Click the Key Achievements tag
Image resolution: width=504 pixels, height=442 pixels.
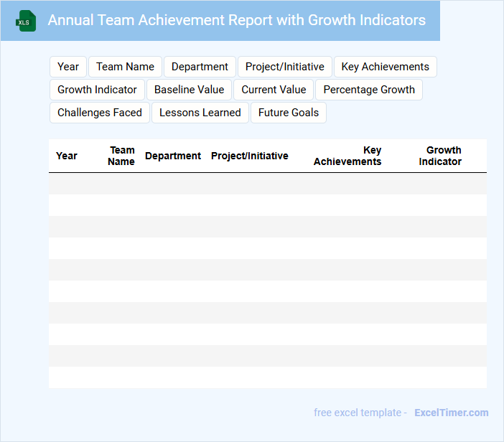click(385, 67)
